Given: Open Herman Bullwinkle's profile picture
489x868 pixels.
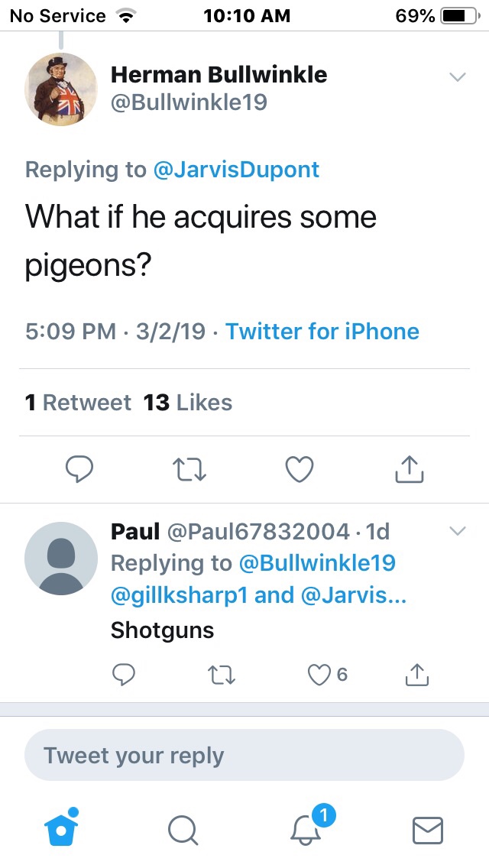Looking at the screenshot, I should click(61, 89).
